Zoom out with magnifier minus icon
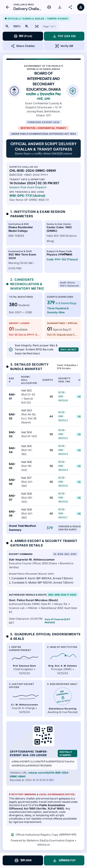 click(x=7, y=26)
